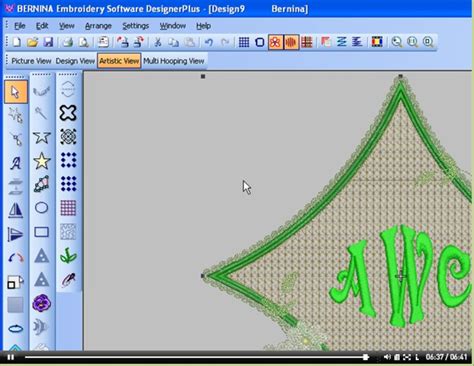
Task: Click the Cut scissors icon
Action: tap(157, 42)
